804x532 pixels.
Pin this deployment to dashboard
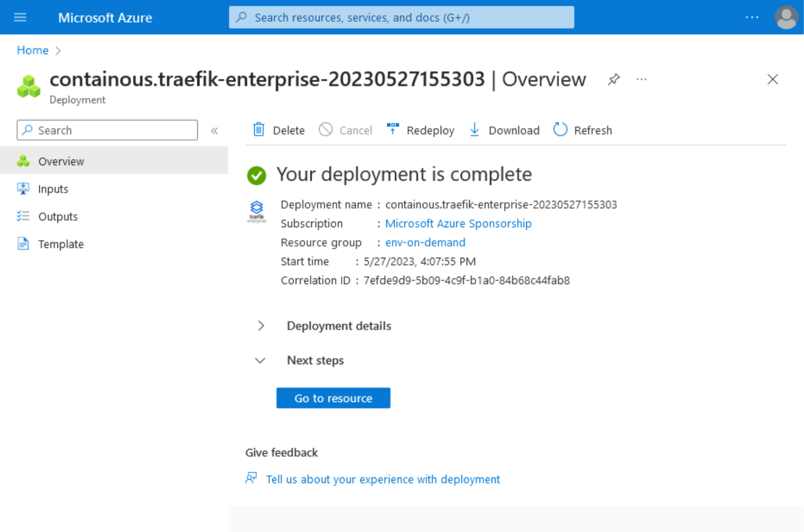click(x=614, y=80)
